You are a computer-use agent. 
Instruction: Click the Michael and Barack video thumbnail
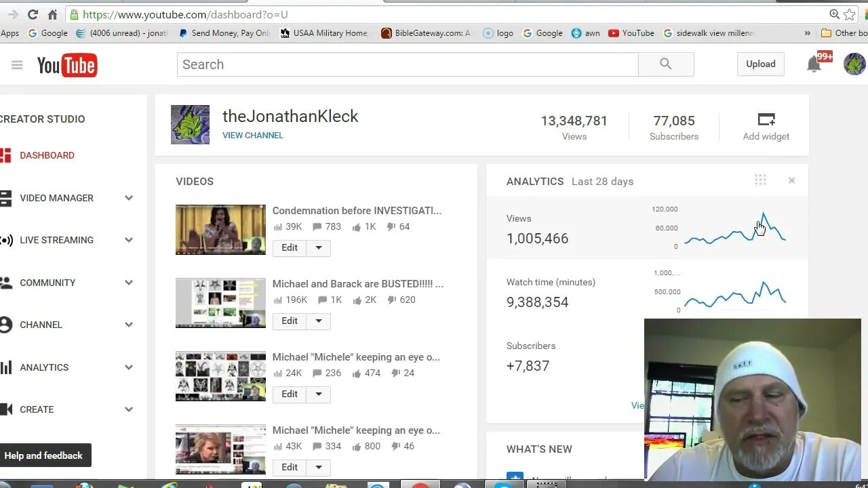tap(220, 303)
